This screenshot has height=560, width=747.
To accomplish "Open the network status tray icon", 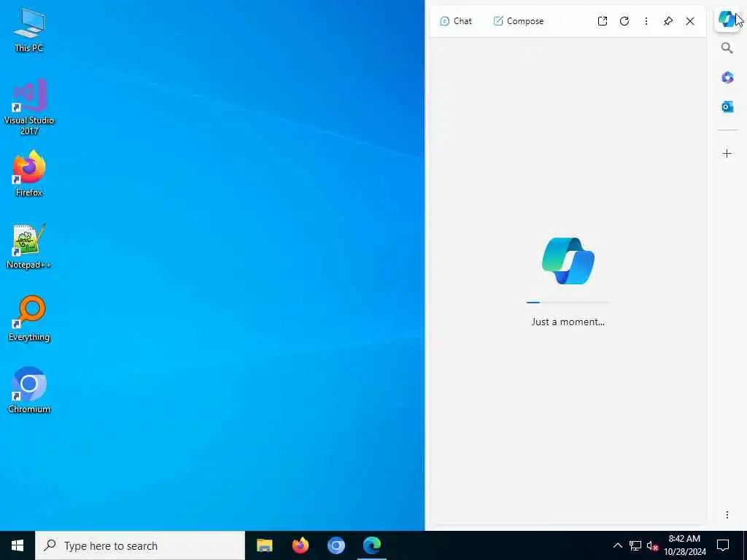I will 635,545.
